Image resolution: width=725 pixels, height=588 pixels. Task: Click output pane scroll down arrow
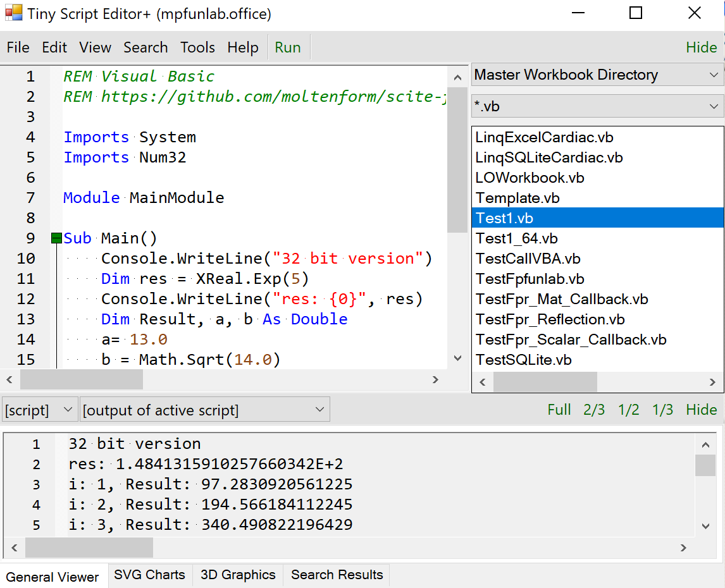click(x=705, y=526)
